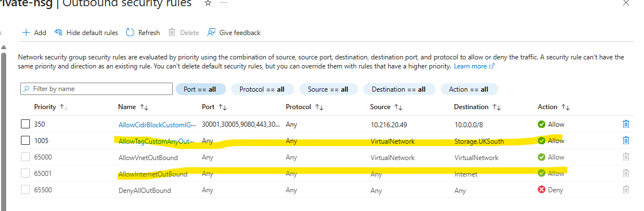Screen dimensions: 644x211
Task: Favorite the page with the star icon
Action: [208, 3]
